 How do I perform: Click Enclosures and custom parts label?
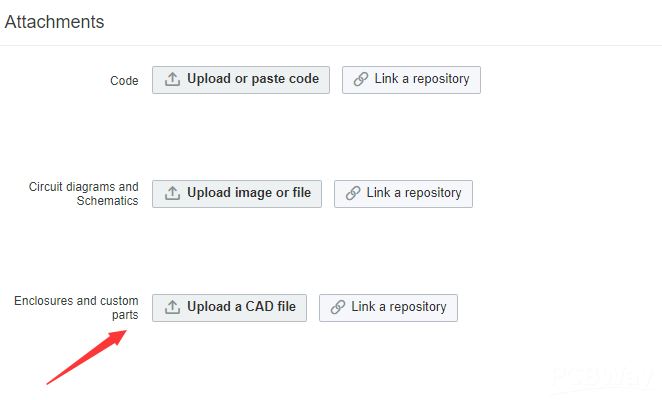tap(76, 307)
